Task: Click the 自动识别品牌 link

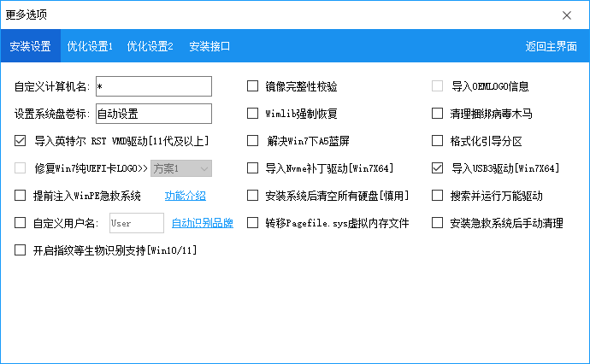Action: 203,223
